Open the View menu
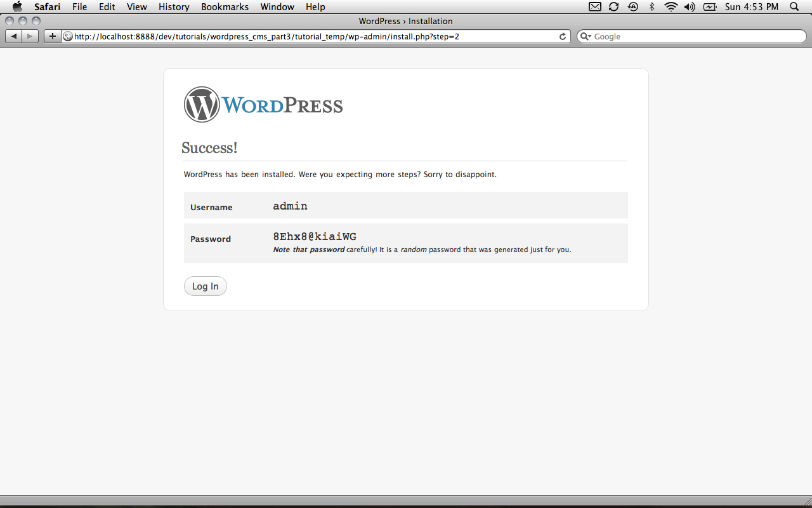The image size is (812, 508). click(136, 7)
